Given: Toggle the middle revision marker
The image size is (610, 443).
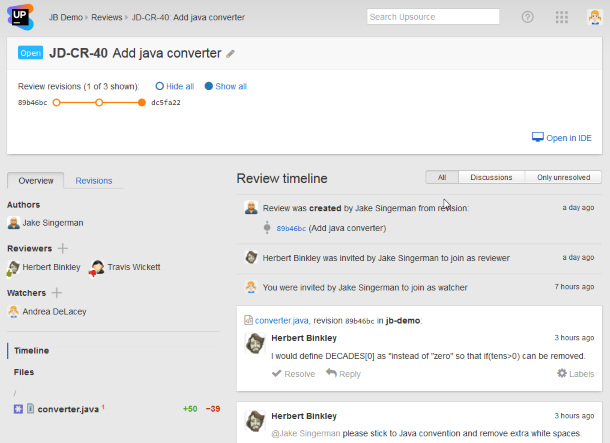Looking at the screenshot, I should pos(99,103).
